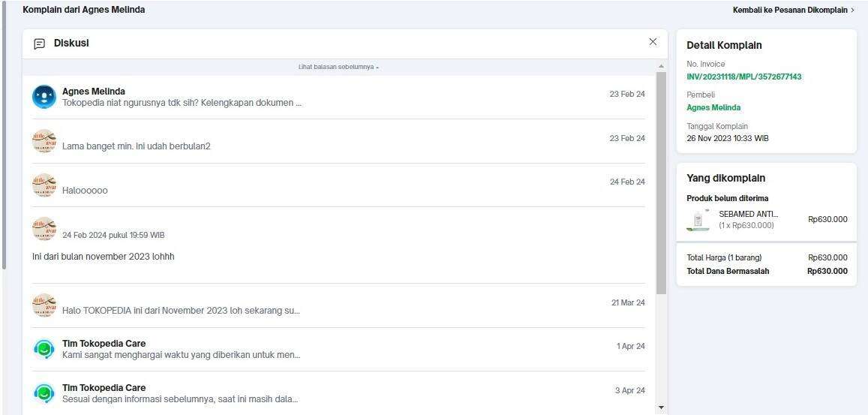Click avatar beside 'Halo TOKOPEDIA' message

click(44, 305)
